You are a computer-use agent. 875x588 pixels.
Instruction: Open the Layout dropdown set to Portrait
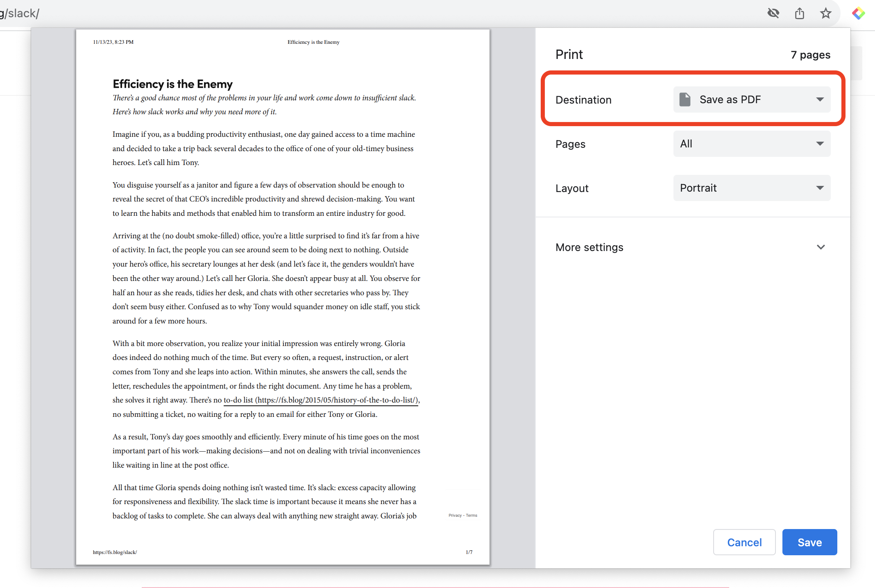pos(752,188)
